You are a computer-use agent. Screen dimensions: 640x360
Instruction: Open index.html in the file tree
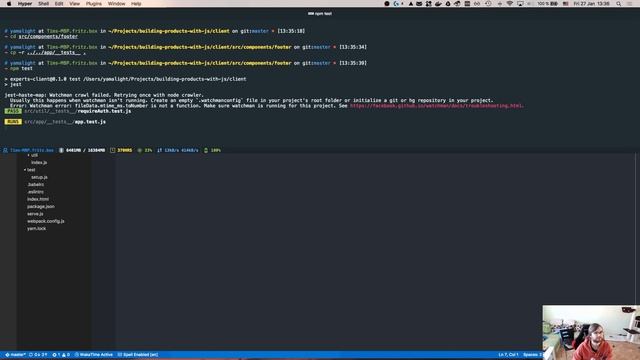tap(38, 199)
